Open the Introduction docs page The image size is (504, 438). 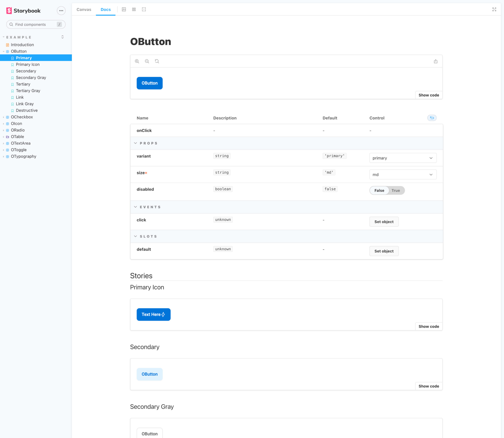(x=22, y=45)
